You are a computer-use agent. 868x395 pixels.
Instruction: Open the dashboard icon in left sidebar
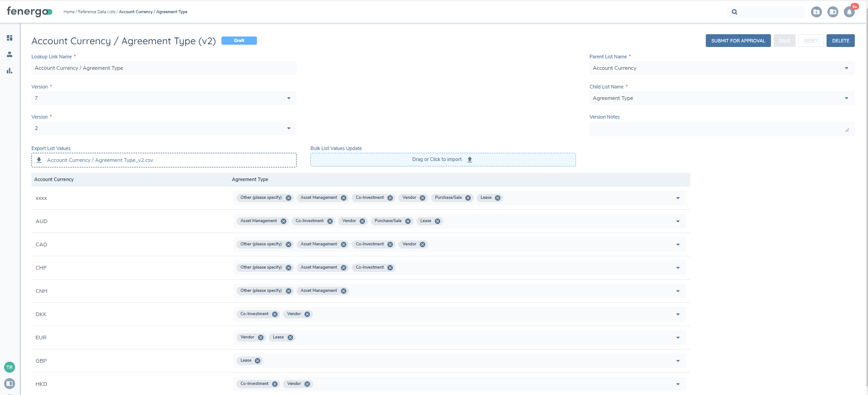[x=10, y=38]
